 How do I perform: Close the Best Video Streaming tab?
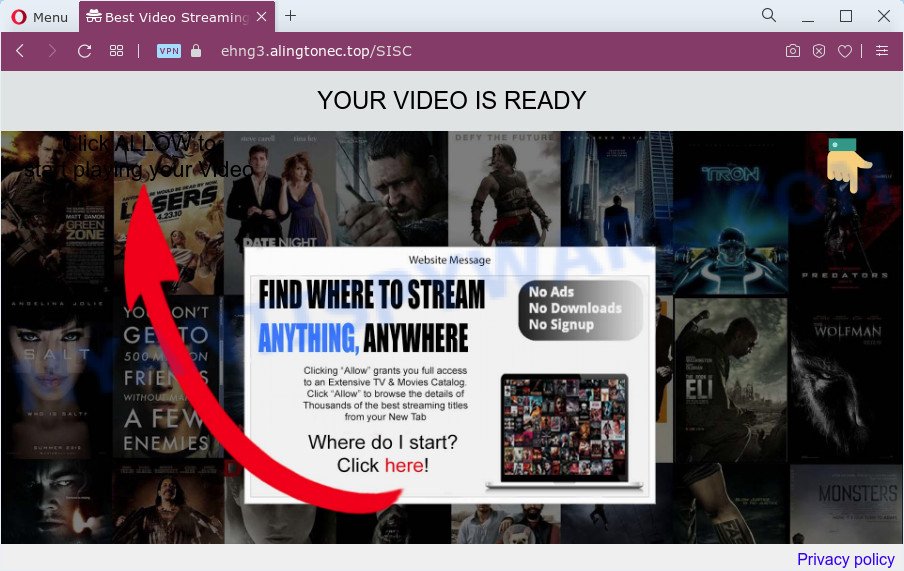(261, 17)
